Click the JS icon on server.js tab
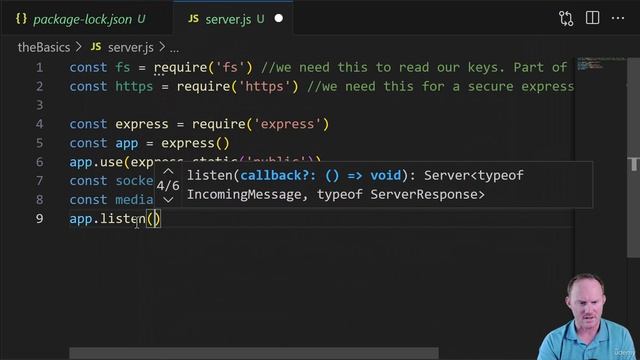 [x=193, y=18]
